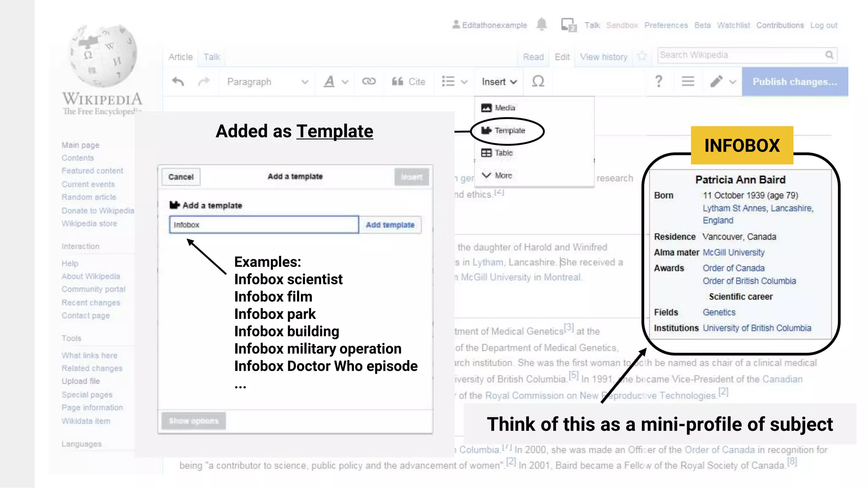Select Template from the Insert menu
868x488 pixels.
tap(504, 130)
